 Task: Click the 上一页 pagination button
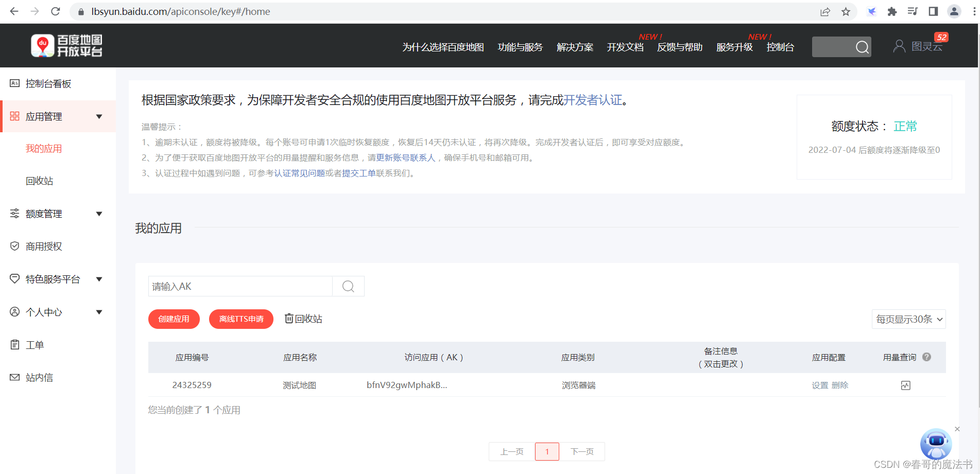[512, 451]
